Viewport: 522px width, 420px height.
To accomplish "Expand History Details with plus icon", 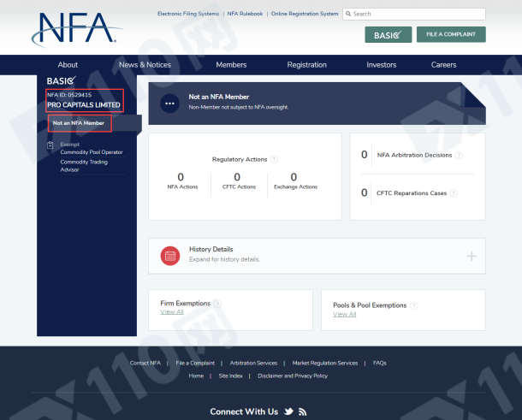I will [x=472, y=256].
